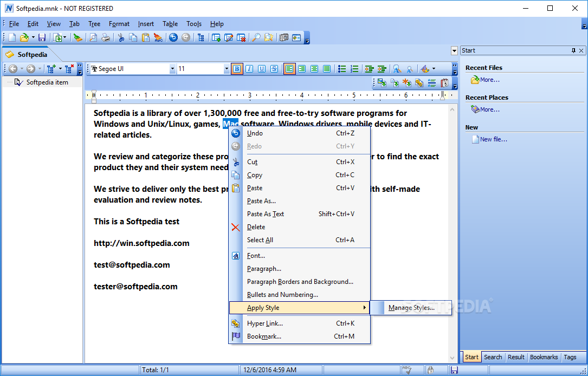
Task: Click Manage Styles submenu item
Action: [411, 308]
